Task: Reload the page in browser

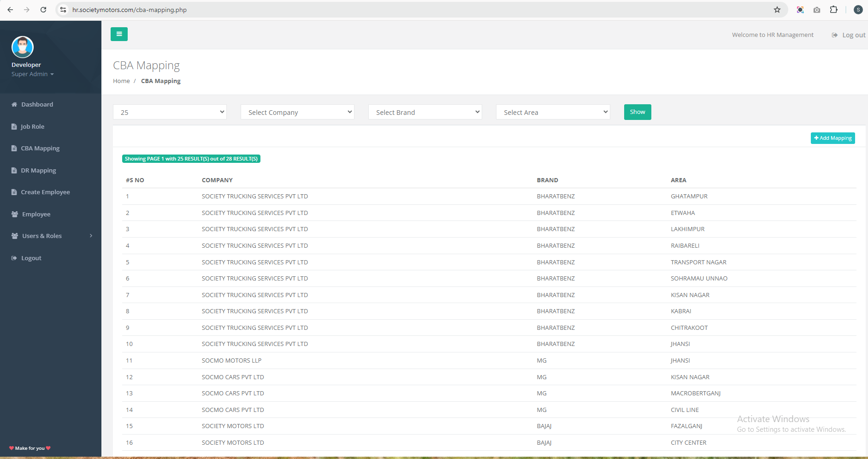Action: 43,10
